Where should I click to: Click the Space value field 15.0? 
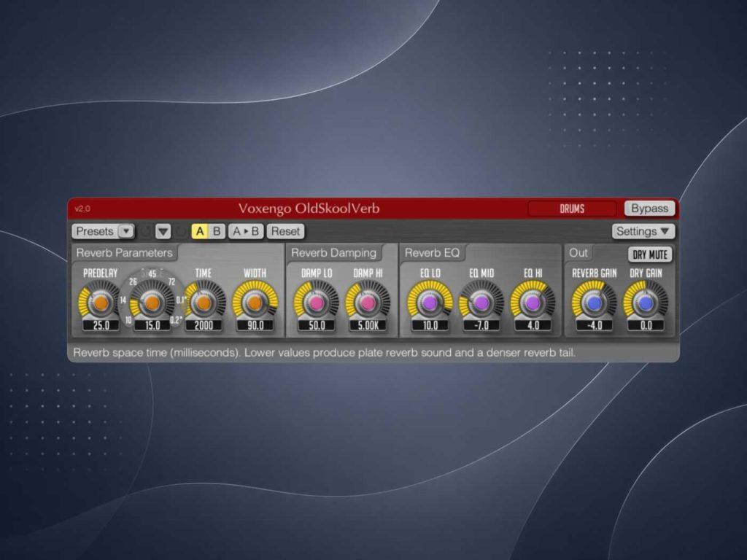click(152, 326)
